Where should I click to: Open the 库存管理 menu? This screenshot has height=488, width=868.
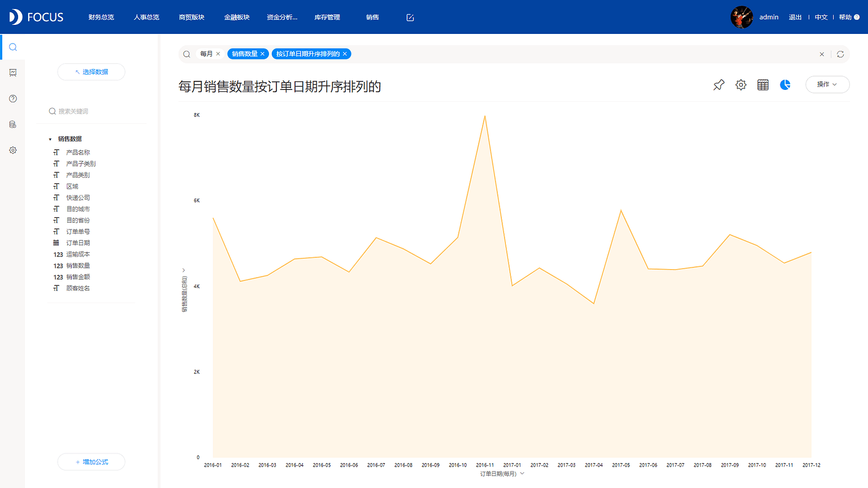(x=327, y=18)
